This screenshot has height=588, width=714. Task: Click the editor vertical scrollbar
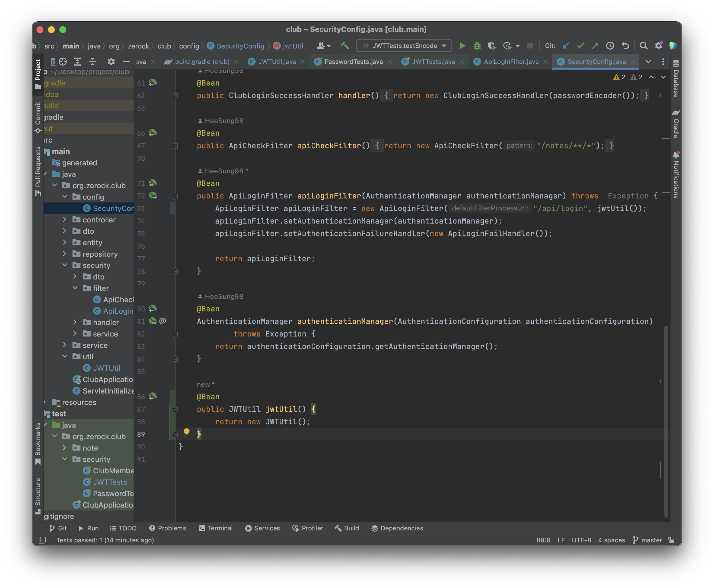[x=666, y=422]
